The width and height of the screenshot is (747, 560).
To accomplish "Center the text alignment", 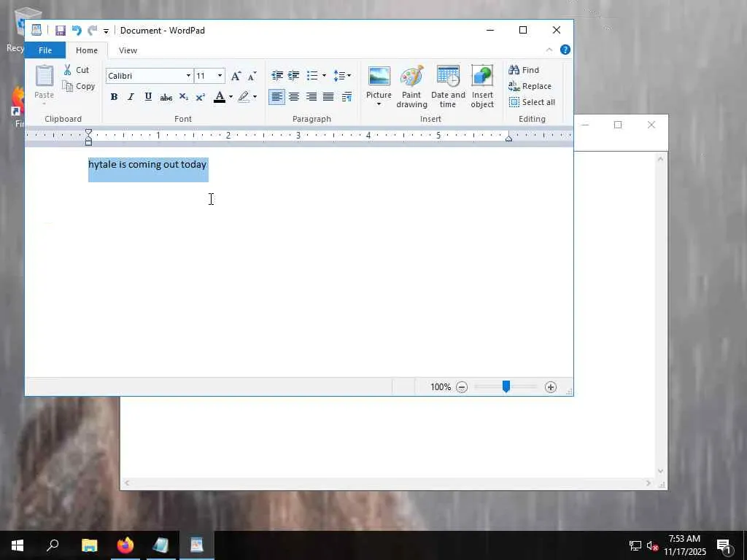I will coord(294,97).
